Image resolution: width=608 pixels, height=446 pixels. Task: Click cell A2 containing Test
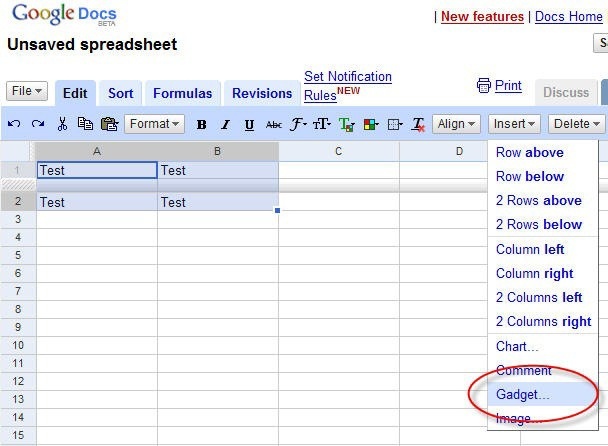97,202
